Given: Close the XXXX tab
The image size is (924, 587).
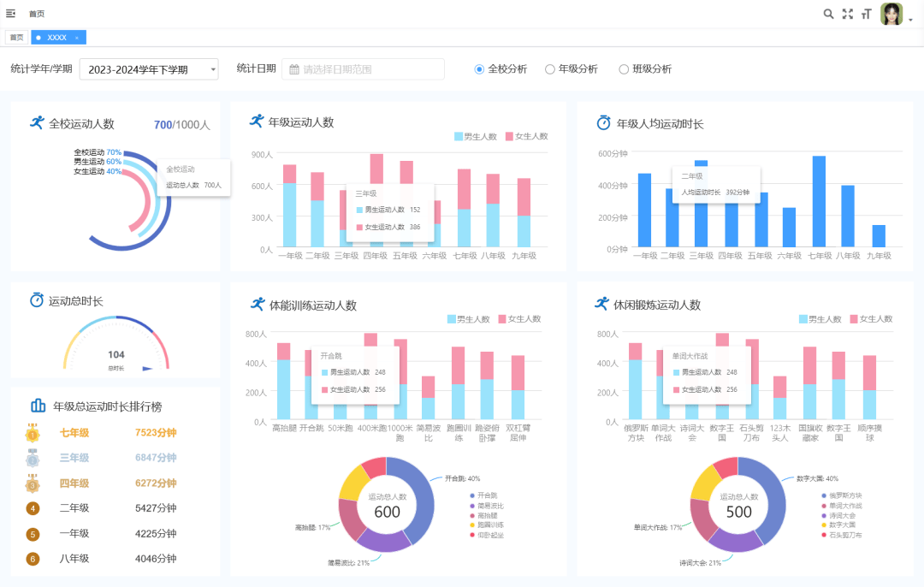Looking at the screenshot, I should 77,38.
